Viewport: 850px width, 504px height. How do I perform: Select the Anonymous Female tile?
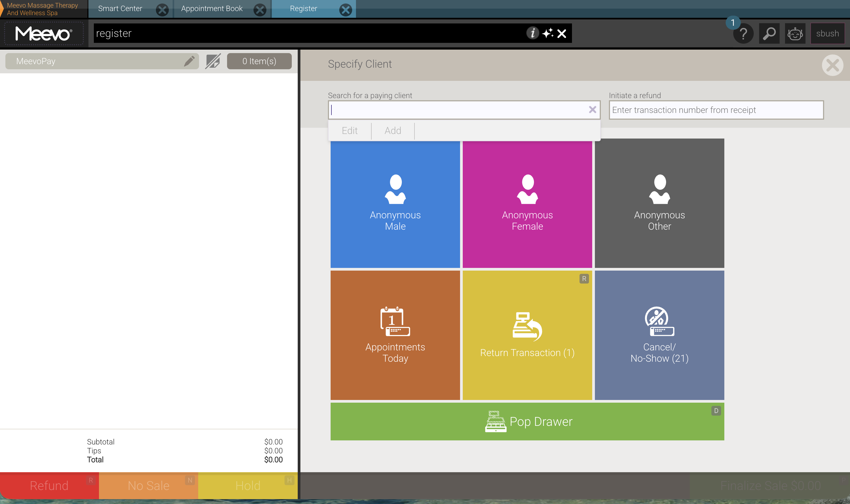tap(527, 205)
